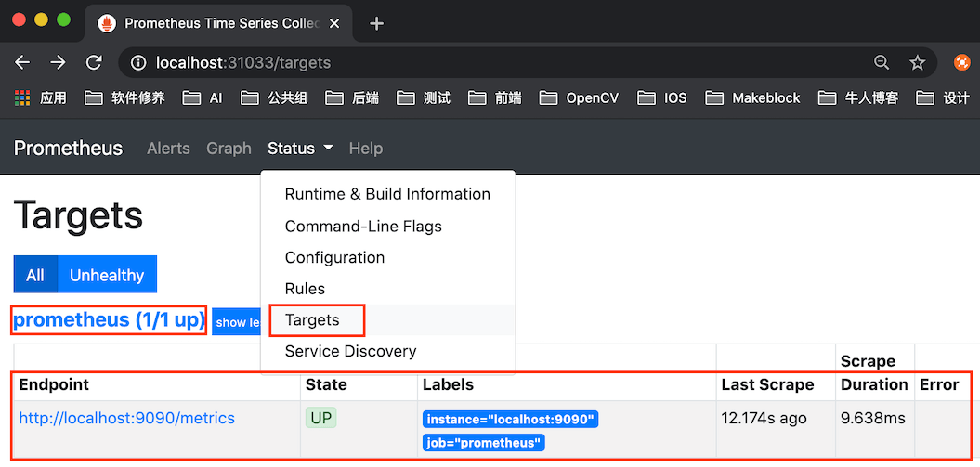
Task: Bookmark this page with the star icon
Action: pos(917,62)
